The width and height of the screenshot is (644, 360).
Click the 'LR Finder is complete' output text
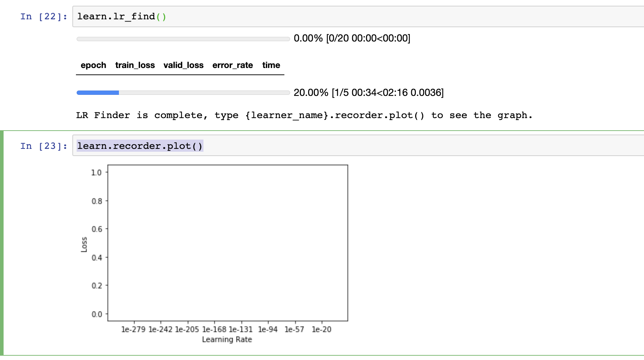point(304,115)
